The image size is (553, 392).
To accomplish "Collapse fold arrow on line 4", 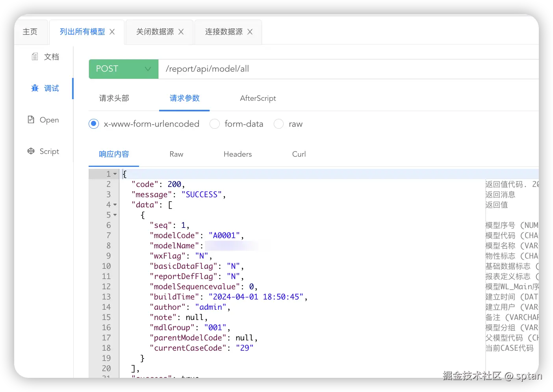I will pos(115,205).
